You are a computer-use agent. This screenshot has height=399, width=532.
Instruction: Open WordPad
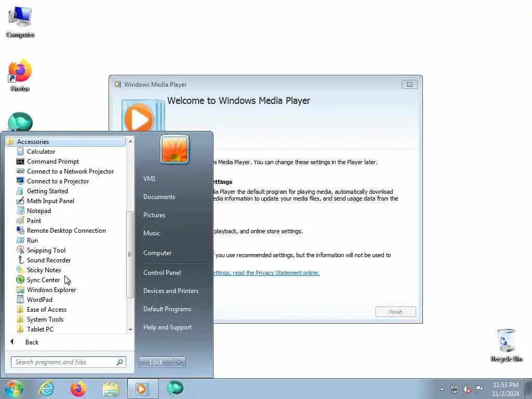[x=39, y=300]
